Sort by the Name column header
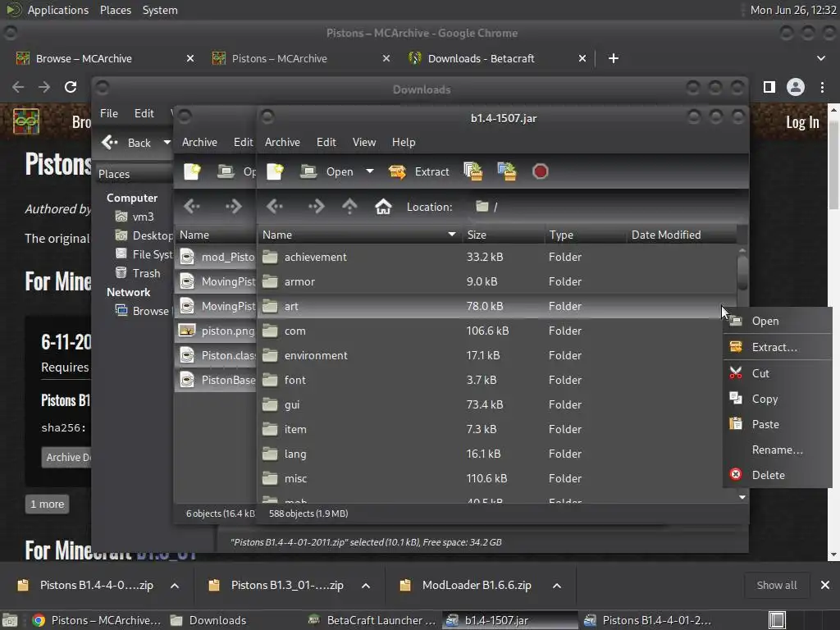Viewport: 840px width, 630px height. 359,235
